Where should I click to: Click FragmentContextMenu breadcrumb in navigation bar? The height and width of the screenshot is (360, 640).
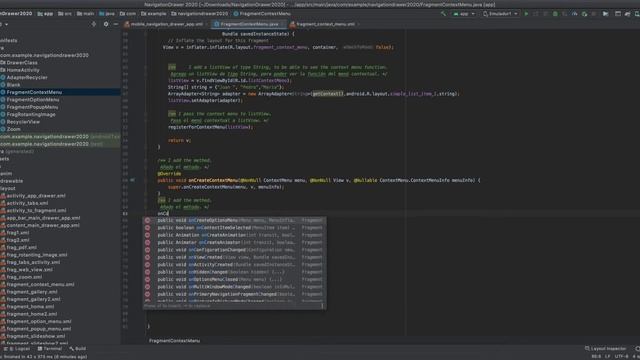click(262, 14)
